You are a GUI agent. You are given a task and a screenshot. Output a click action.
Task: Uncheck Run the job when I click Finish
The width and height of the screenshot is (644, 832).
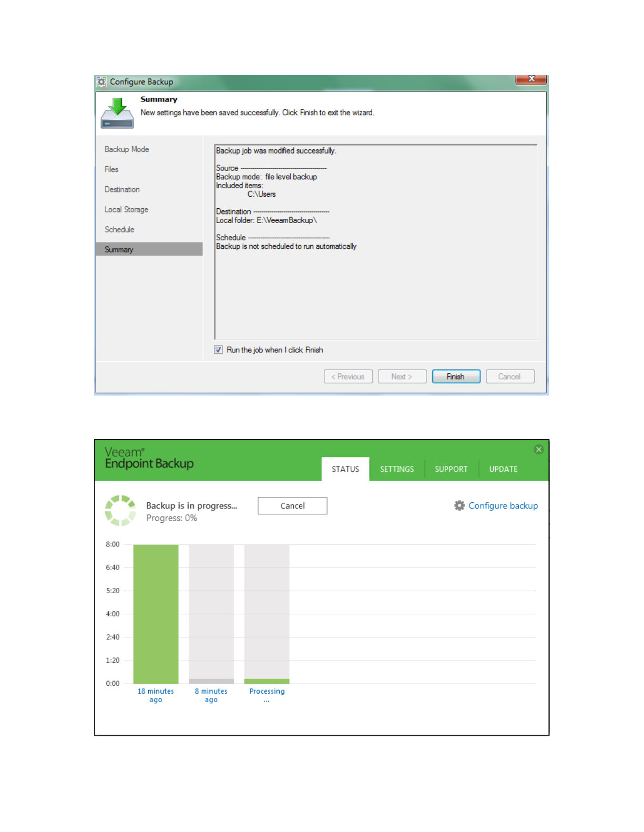click(x=219, y=350)
